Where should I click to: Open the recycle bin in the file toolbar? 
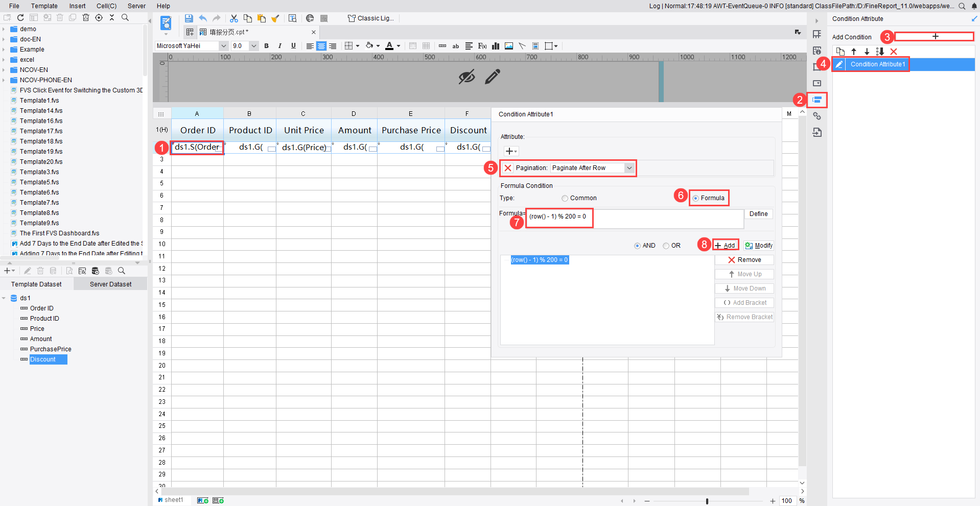86,17
